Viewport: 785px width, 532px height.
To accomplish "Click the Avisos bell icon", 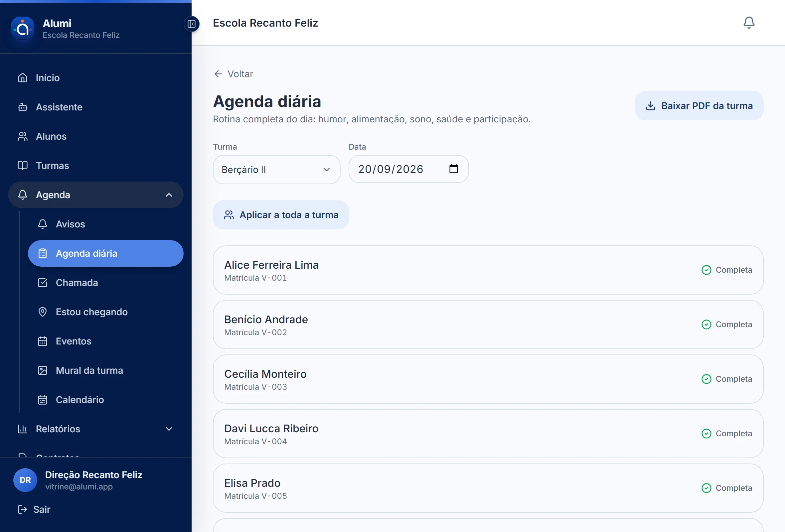I will [43, 224].
